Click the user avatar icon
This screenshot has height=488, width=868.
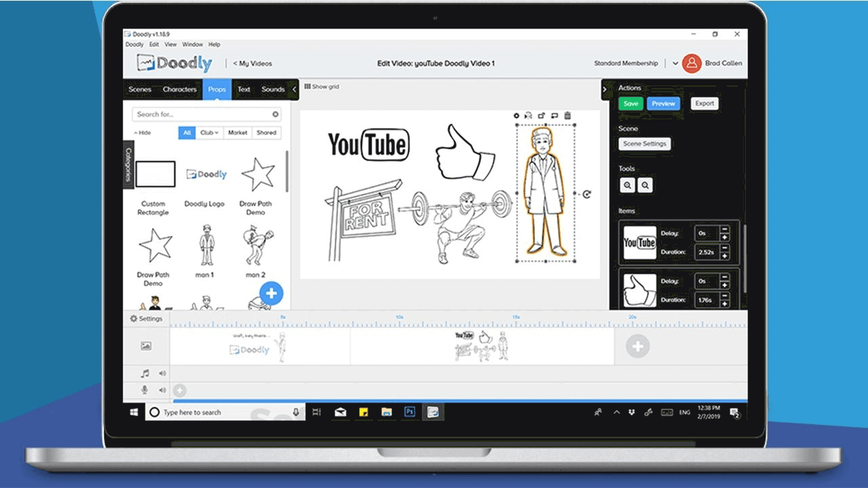coord(691,63)
